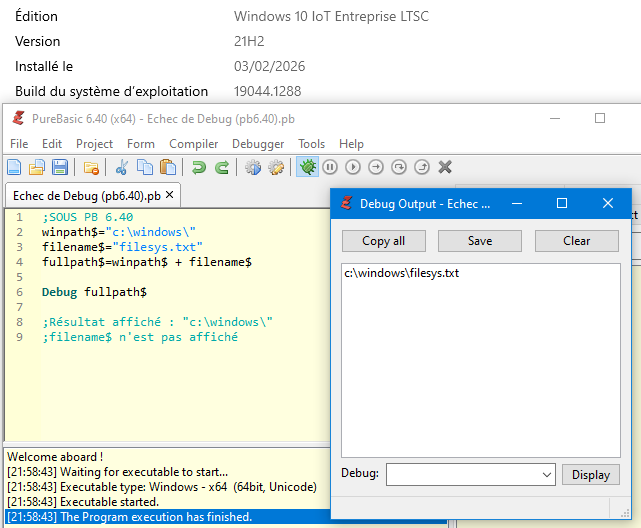
Task: Open the Form menu
Action: [x=141, y=144]
